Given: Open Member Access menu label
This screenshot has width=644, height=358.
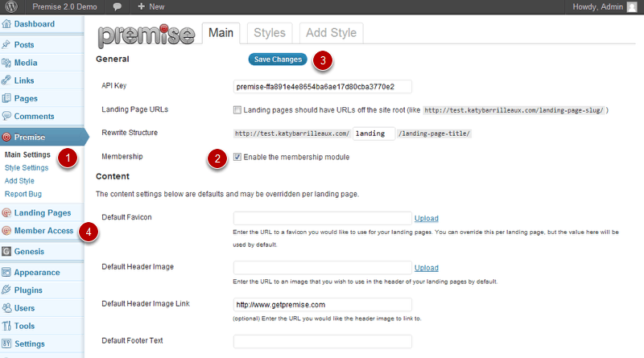Looking at the screenshot, I should (44, 231).
